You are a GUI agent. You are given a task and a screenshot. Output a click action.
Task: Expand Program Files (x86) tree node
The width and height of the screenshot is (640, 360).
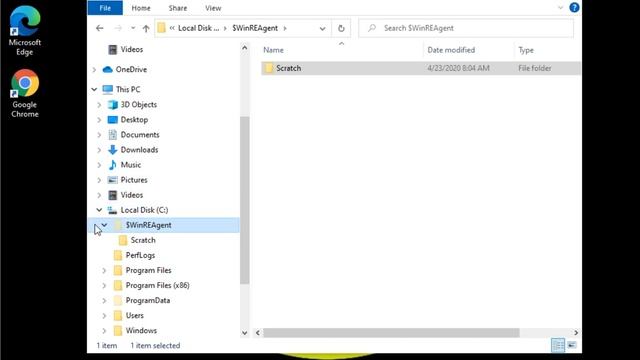104,286
